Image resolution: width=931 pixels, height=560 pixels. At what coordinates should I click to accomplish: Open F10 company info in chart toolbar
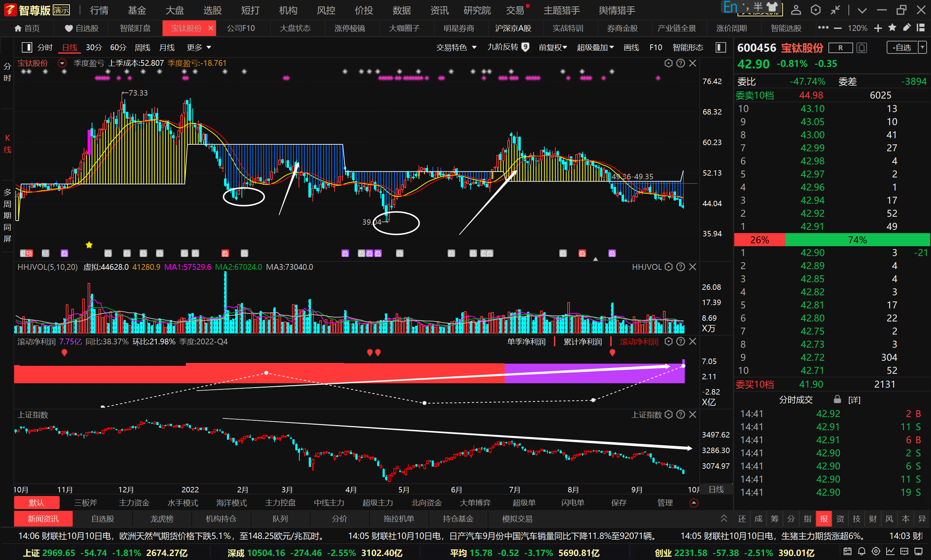tap(656, 47)
